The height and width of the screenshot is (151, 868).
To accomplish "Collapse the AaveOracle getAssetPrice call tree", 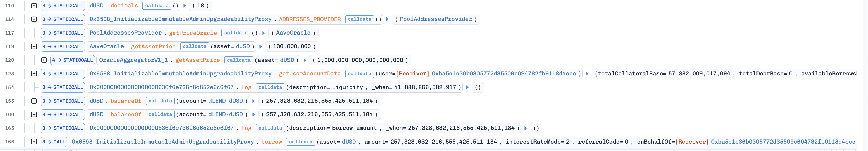I will [34, 47].
